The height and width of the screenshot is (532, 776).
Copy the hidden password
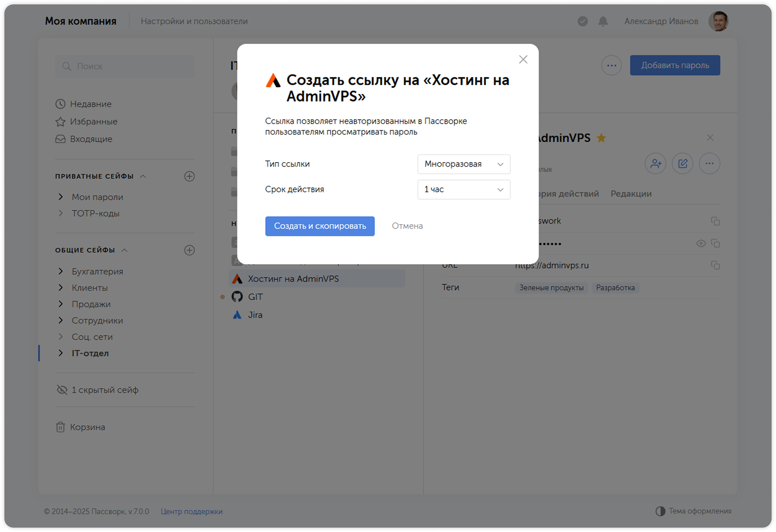715,243
